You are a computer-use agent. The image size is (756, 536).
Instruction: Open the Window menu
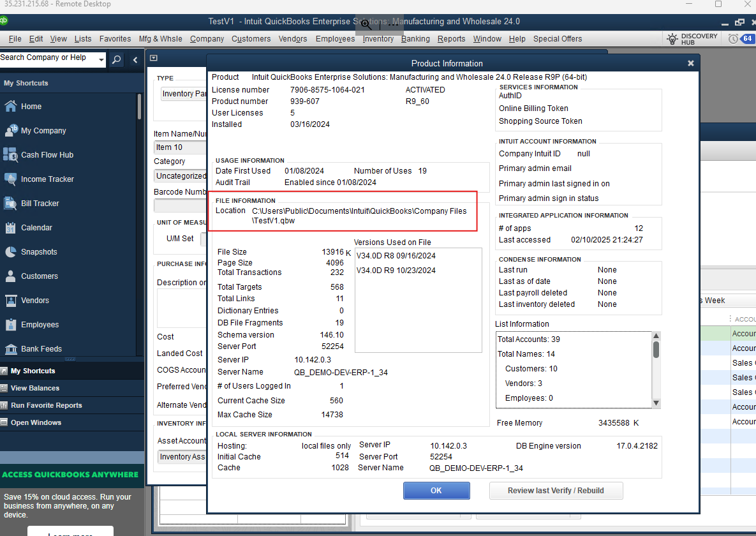pyautogui.click(x=487, y=38)
